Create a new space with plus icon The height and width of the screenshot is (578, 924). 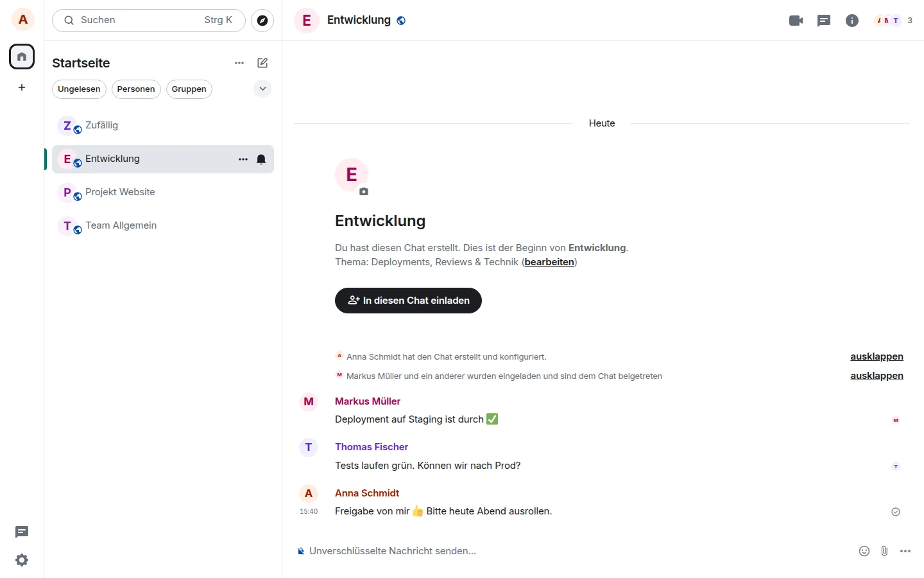click(x=22, y=87)
